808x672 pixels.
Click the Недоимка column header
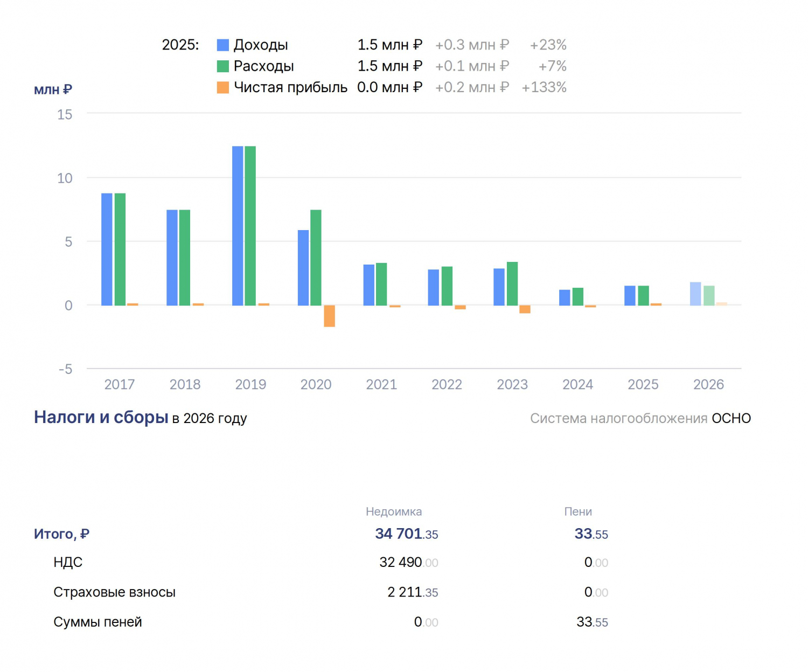[x=394, y=512]
